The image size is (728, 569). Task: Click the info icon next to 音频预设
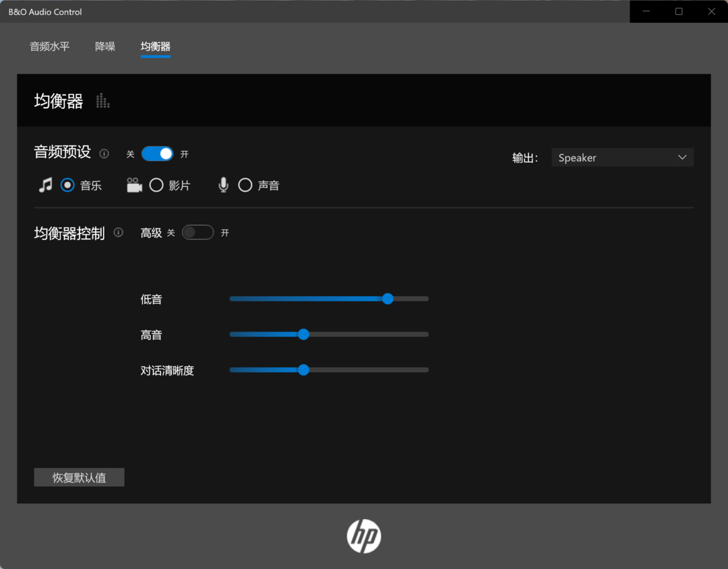point(104,153)
